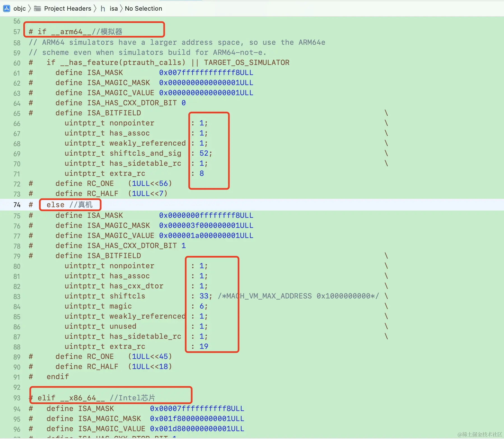Click the value 19 on line 88
Viewport: 504px width, 439px height.
point(204,346)
